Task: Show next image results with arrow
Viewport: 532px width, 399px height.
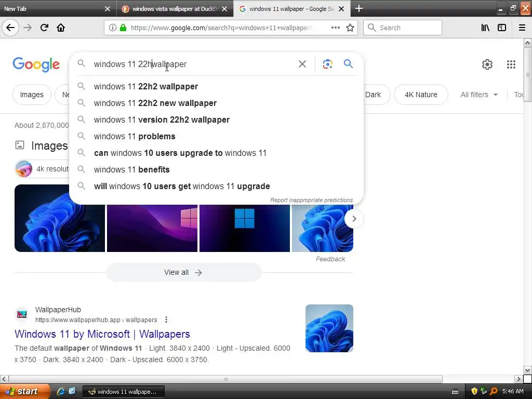Action: 354,219
